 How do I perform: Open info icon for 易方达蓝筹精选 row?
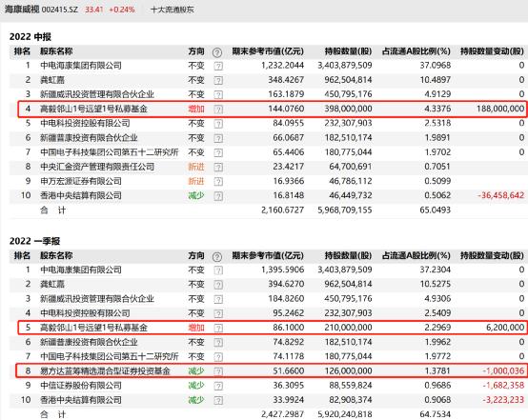[x=218, y=371]
